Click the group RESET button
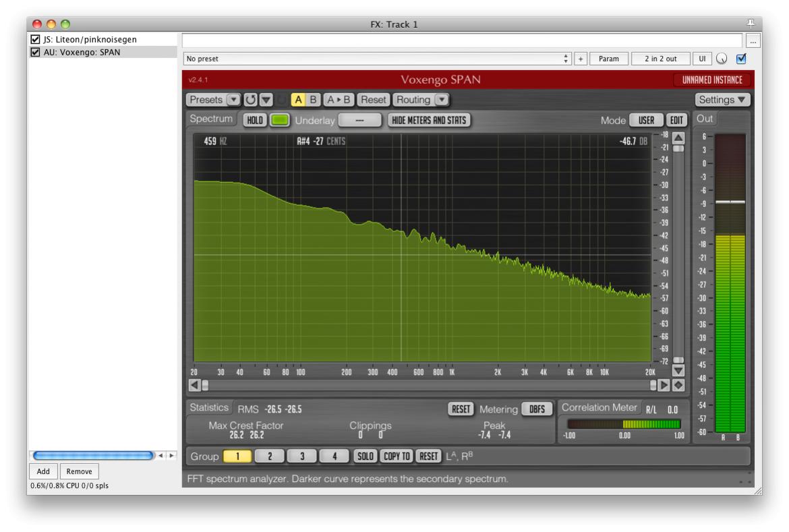The height and width of the screenshot is (532, 789). (x=428, y=456)
